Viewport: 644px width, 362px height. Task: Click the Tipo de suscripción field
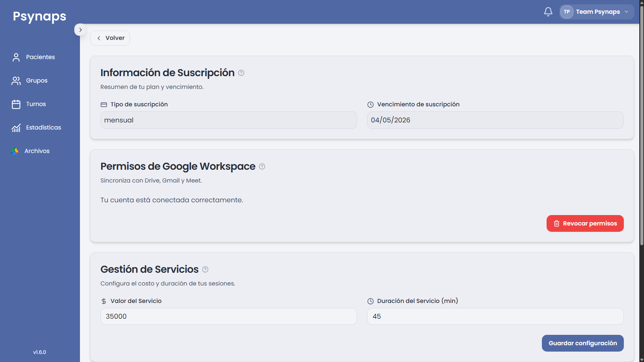(228, 120)
